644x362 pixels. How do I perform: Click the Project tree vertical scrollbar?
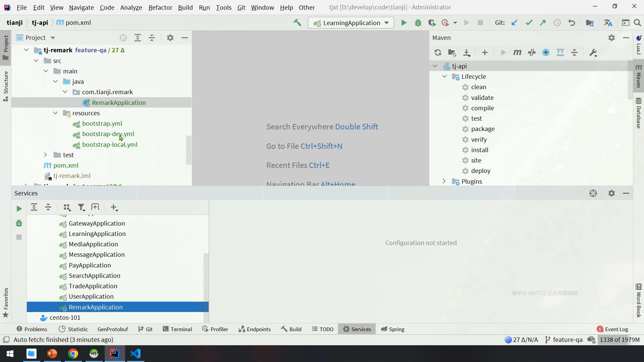tap(189, 150)
